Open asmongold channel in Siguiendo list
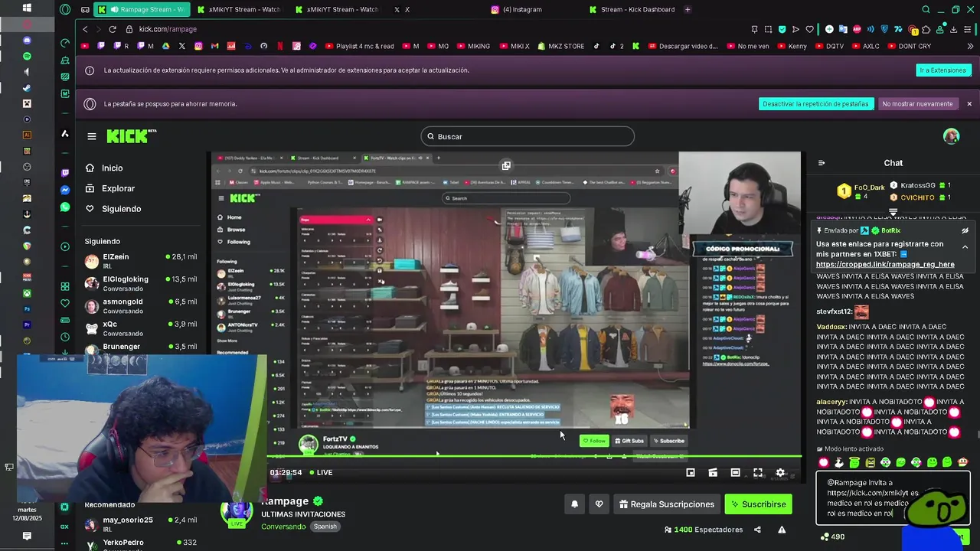 pos(140,306)
